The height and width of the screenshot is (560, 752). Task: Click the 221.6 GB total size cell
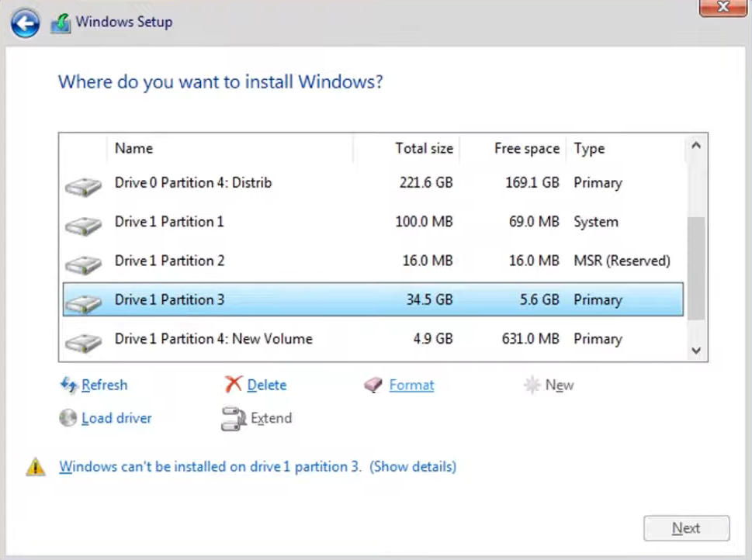click(x=426, y=183)
